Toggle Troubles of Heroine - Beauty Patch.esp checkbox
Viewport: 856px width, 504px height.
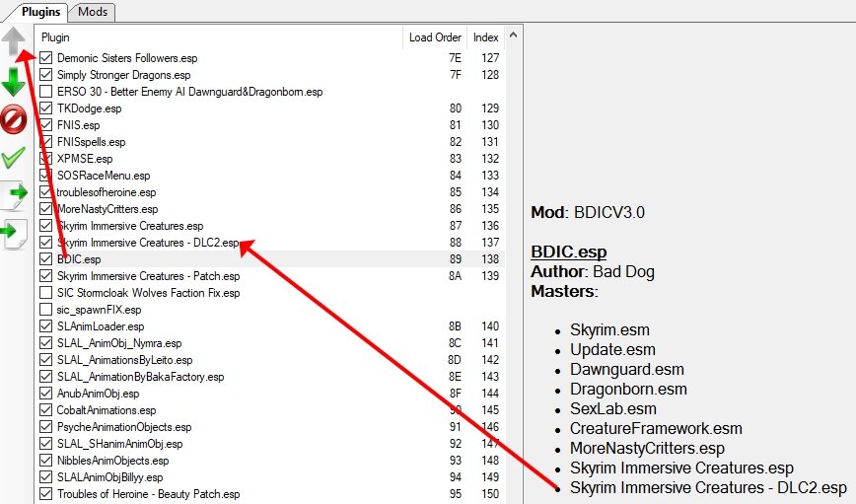point(45,494)
